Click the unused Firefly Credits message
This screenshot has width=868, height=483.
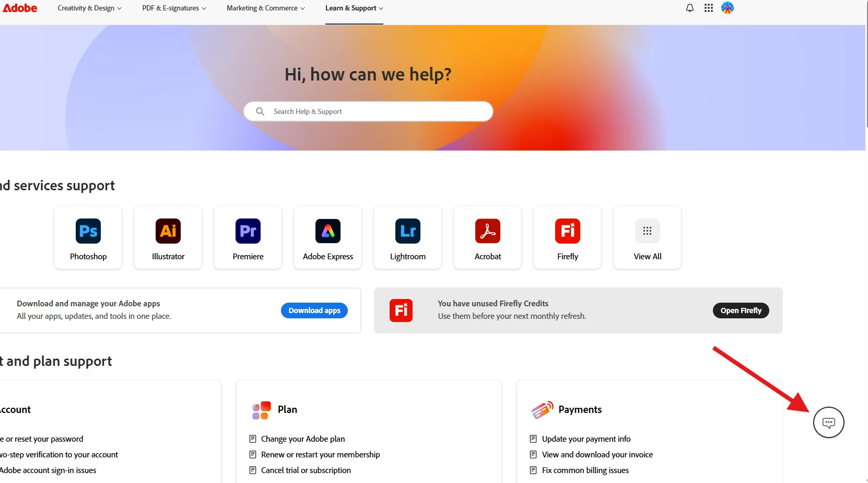pyautogui.click(x=493, y=304)
